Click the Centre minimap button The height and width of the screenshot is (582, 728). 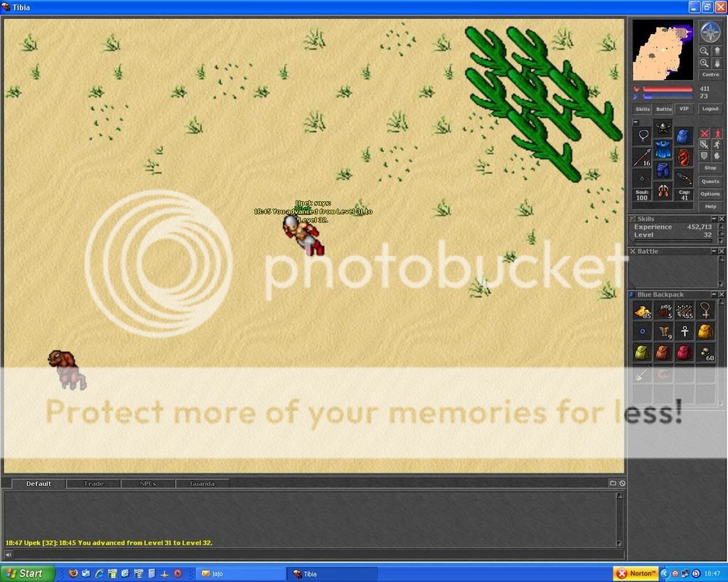710,75
